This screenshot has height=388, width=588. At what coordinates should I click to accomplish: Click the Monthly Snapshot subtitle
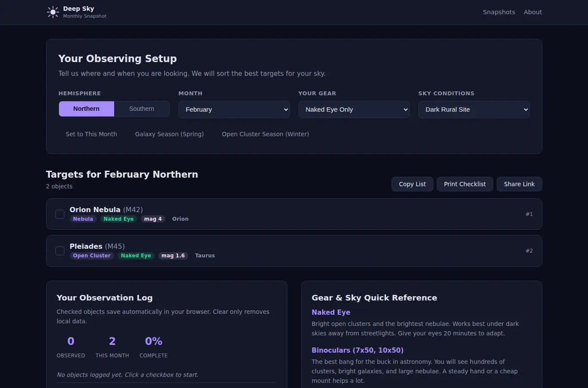[x=85, y=16]
